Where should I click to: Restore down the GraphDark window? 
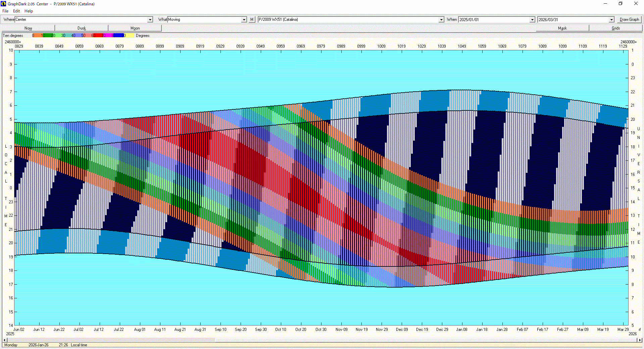pyautogui.click(x=621, y=4)
